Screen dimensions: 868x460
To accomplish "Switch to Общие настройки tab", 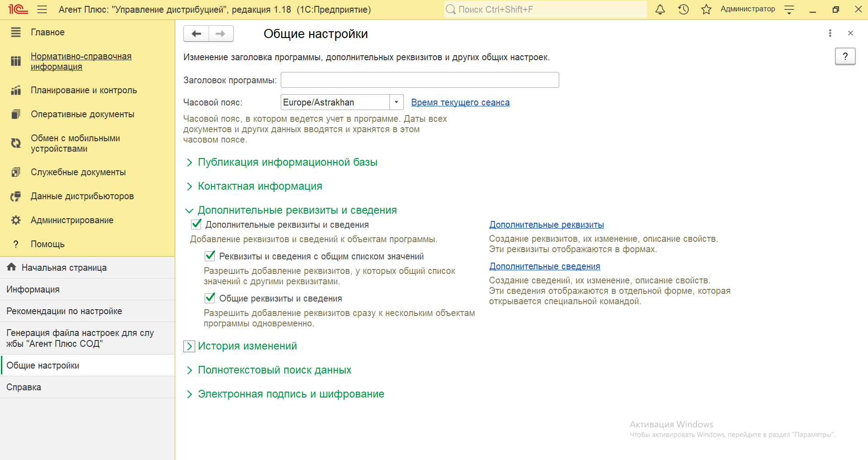I will coord(87,365).
